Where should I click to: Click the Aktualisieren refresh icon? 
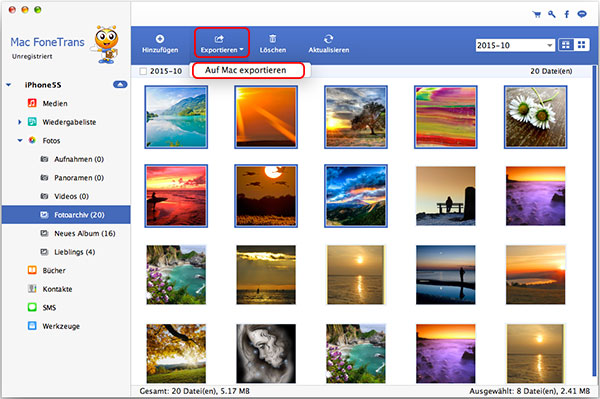(x=328, y=39)
